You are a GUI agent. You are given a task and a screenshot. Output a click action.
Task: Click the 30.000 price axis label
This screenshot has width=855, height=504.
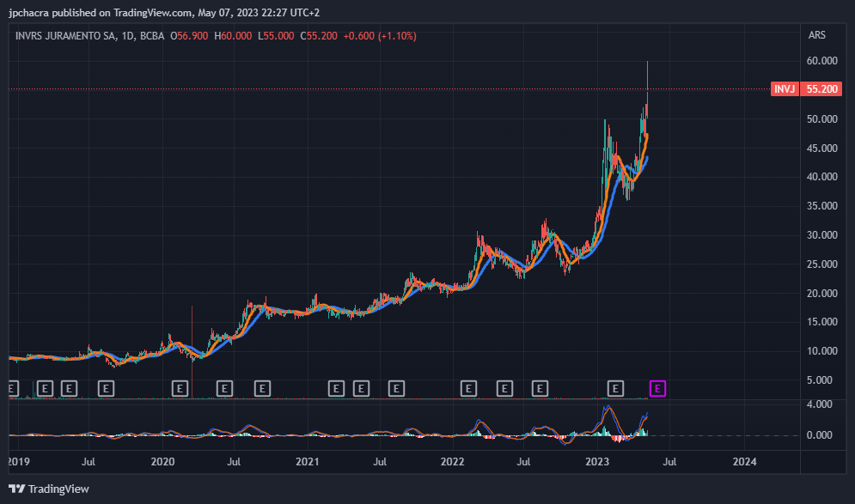821,235
